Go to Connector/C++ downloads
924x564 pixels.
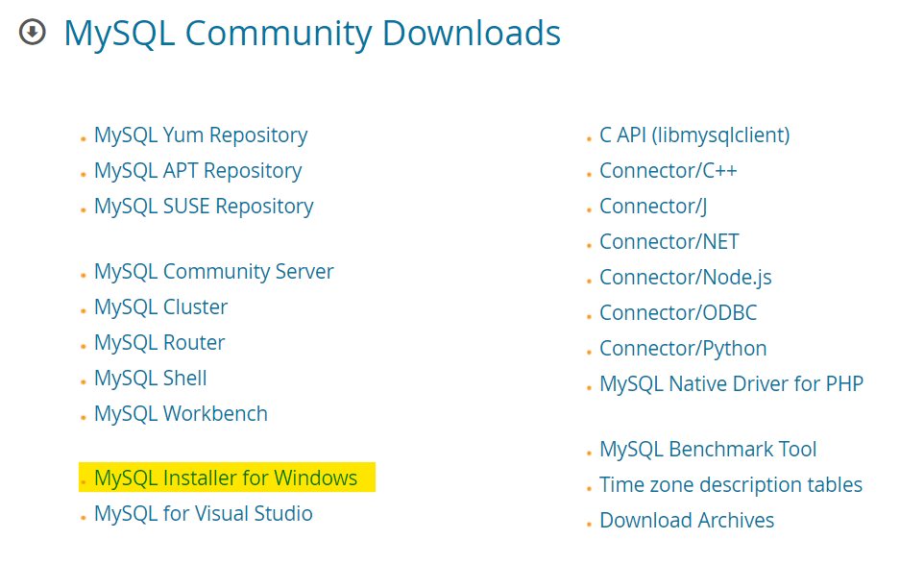point(669,170)
